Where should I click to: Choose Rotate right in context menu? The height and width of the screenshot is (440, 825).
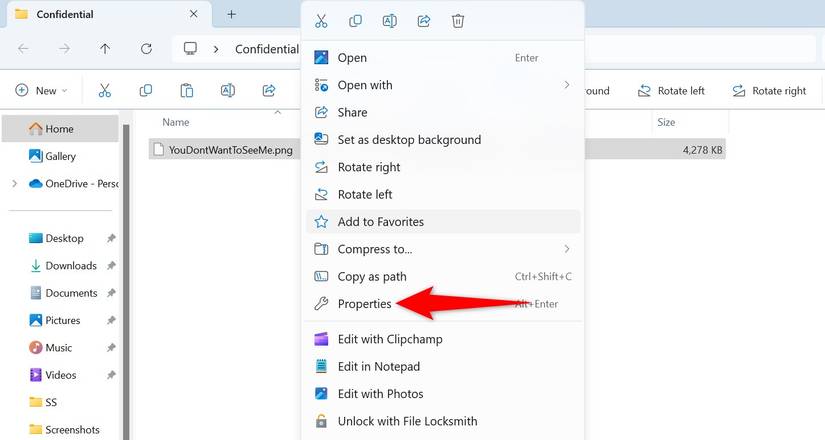(443, 167)
